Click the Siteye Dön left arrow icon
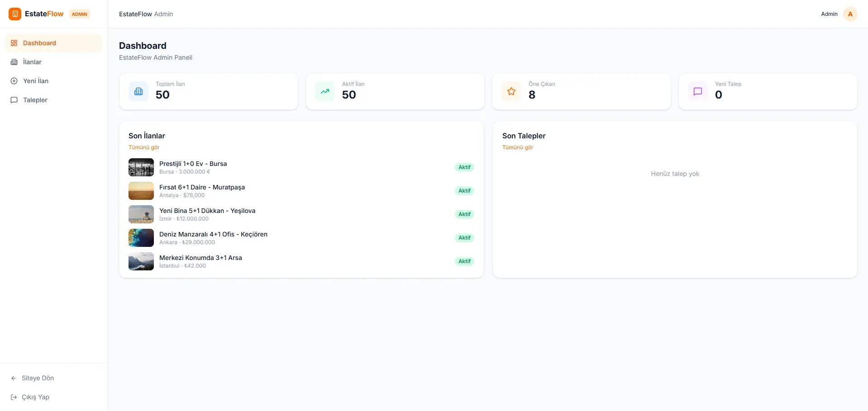868x411 pixels. (14, 378)
